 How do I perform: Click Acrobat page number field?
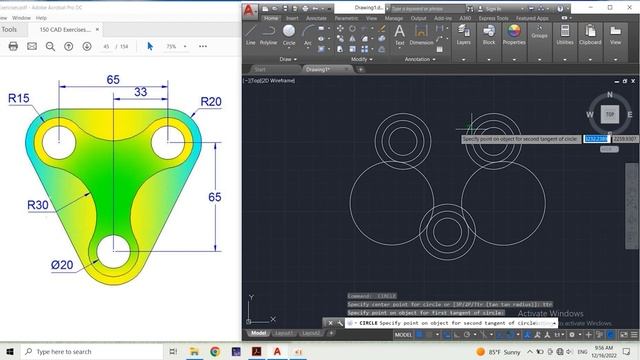tap(106, 47)
